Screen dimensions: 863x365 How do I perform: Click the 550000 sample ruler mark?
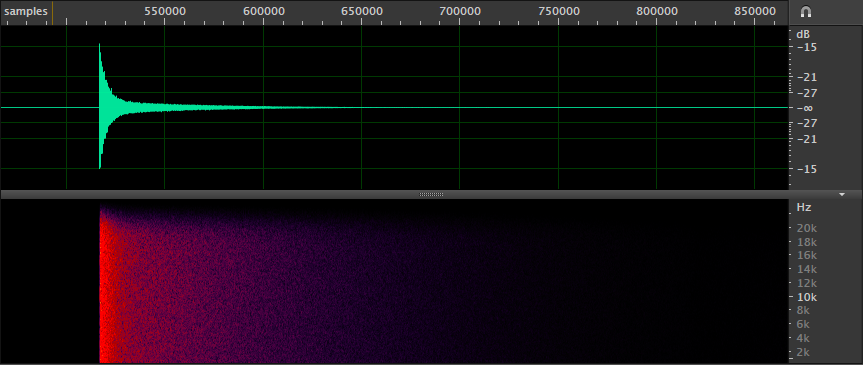[165, 11]
